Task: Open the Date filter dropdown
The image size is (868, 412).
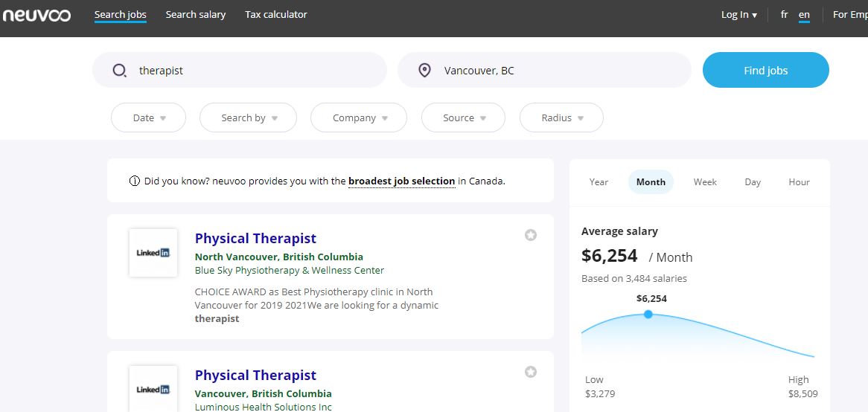Action: pos(148,118)
